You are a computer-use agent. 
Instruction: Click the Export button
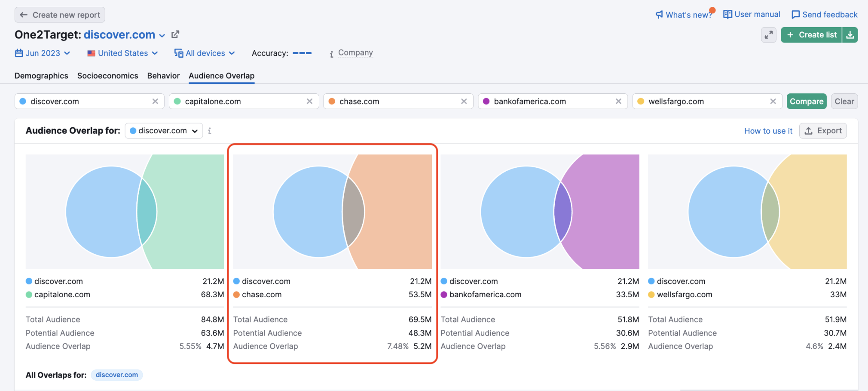point(823,131)
